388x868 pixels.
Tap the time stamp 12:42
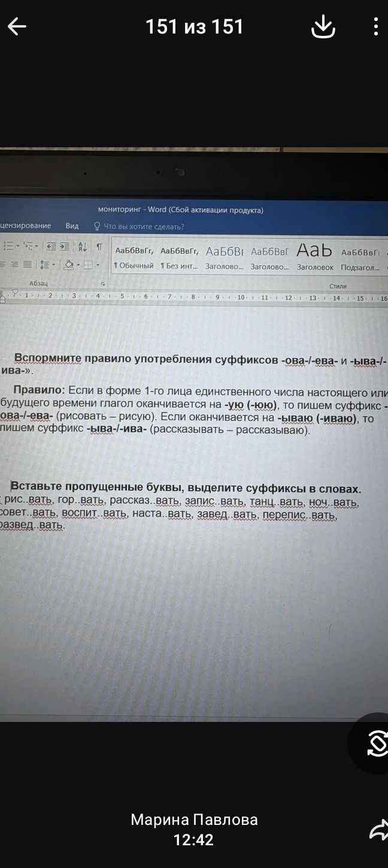pos(193,840)
